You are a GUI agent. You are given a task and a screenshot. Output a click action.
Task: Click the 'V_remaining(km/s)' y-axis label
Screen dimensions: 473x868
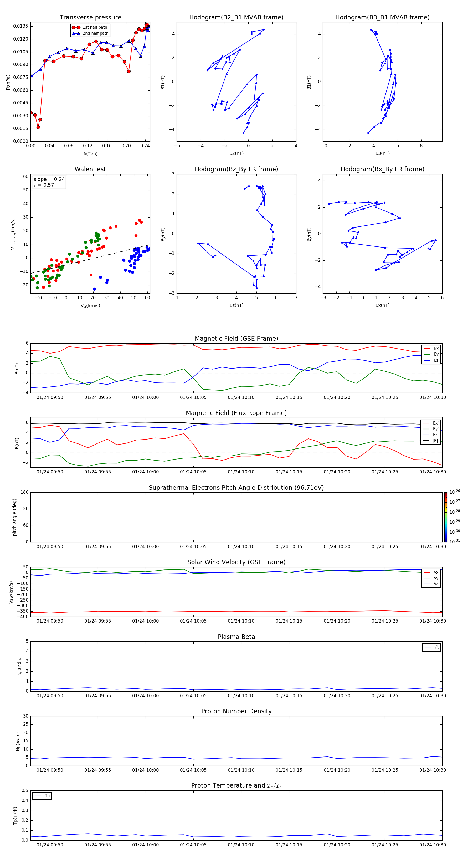click(13, 234)
